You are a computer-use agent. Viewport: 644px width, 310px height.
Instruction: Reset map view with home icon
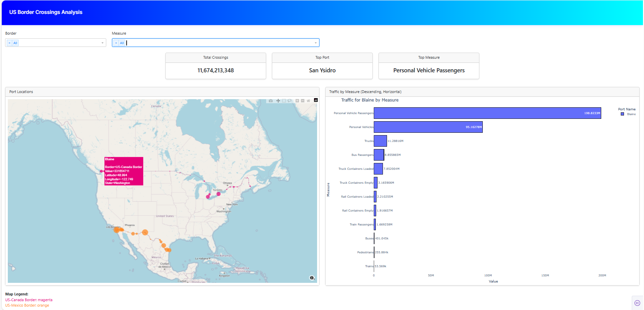click(x=308, y=101)
